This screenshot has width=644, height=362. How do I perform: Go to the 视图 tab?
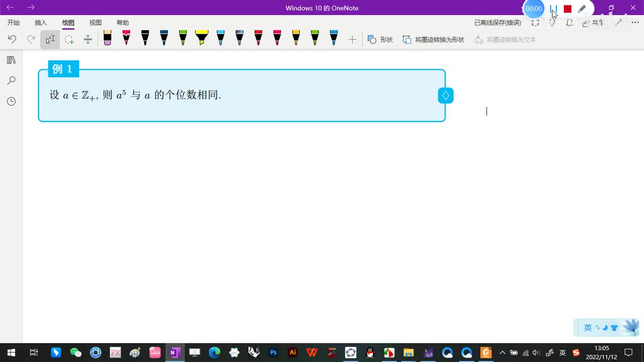(x=96, y=23)
